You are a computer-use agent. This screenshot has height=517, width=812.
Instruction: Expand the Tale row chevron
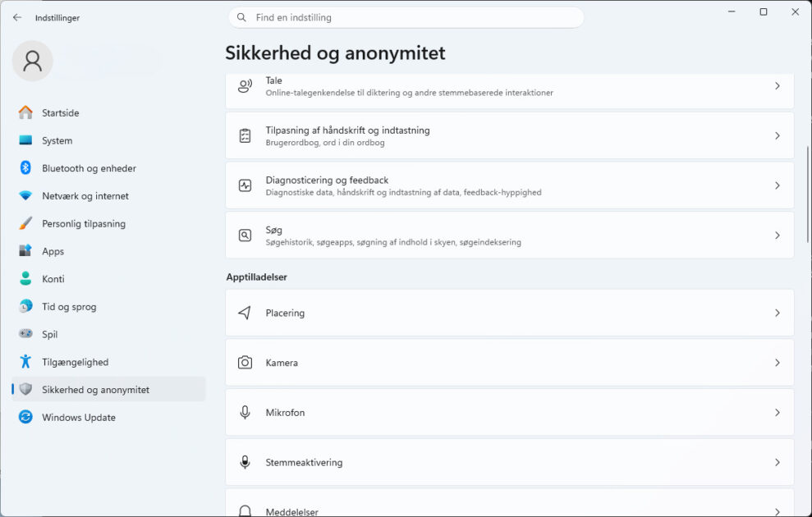[778, 86]
